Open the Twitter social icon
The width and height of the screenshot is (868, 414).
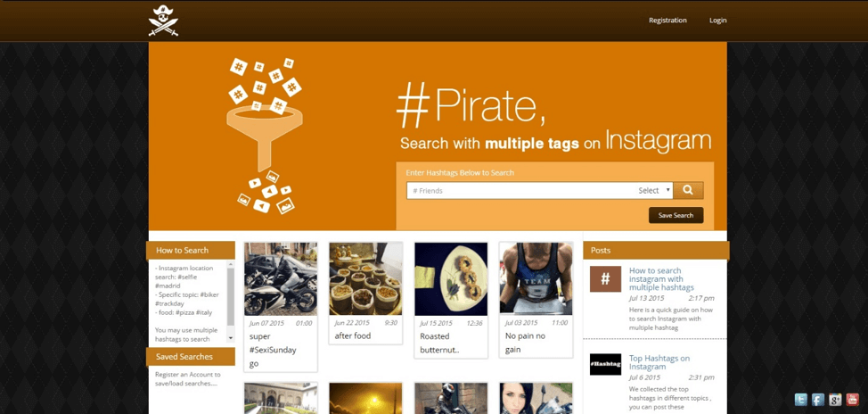coord(801,399)
